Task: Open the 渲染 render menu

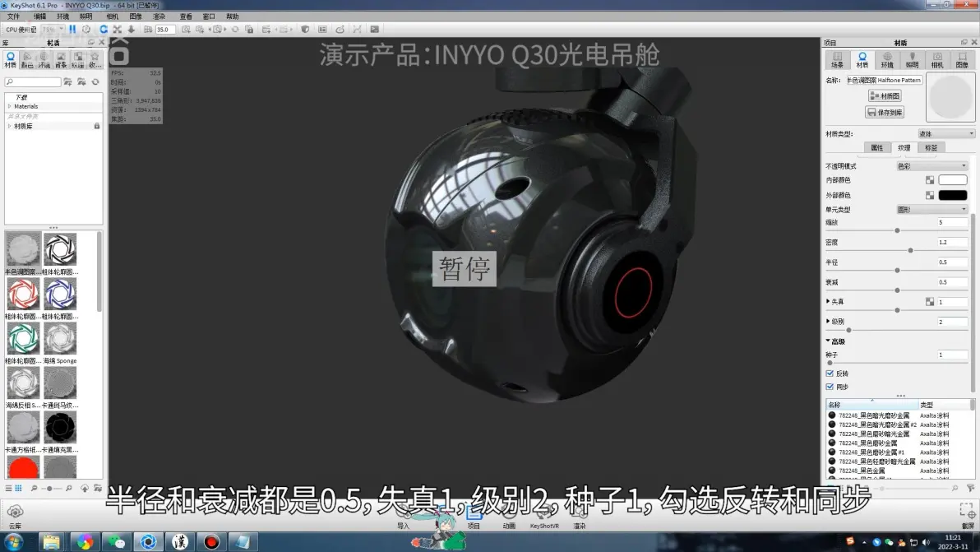Action: tap(159, 16)
